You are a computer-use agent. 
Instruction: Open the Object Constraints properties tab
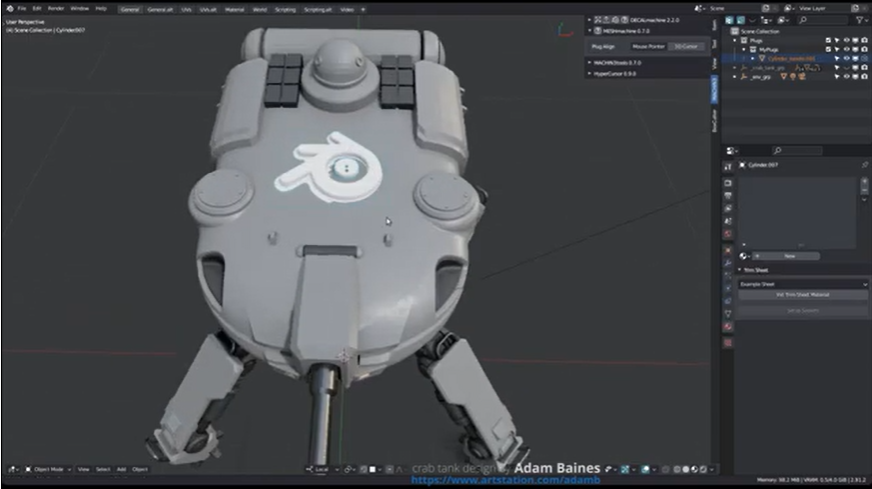tap(728, 301)
